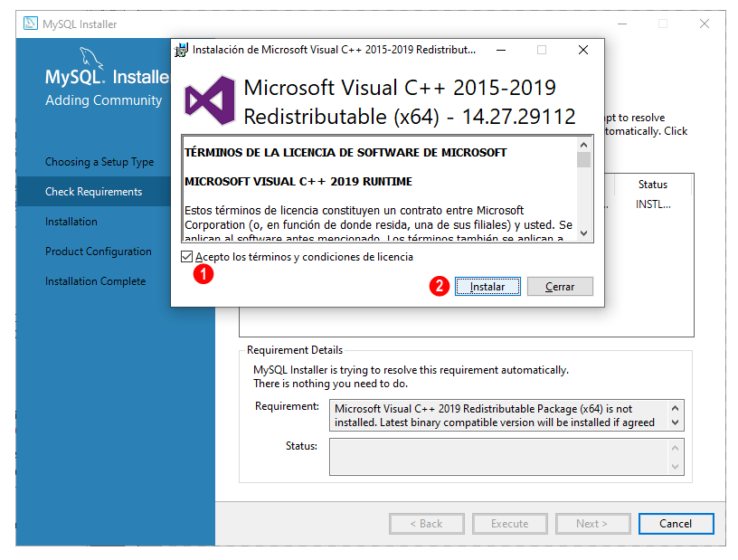The height and width of the screenshot is (560, 738).
Task: Click the MySQL dolphin logo
Action: click(x=90, y=58)
